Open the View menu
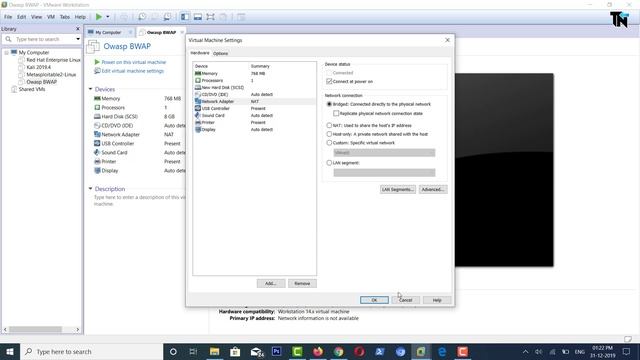This screenshot has width=640, height=360. [36, 17]
